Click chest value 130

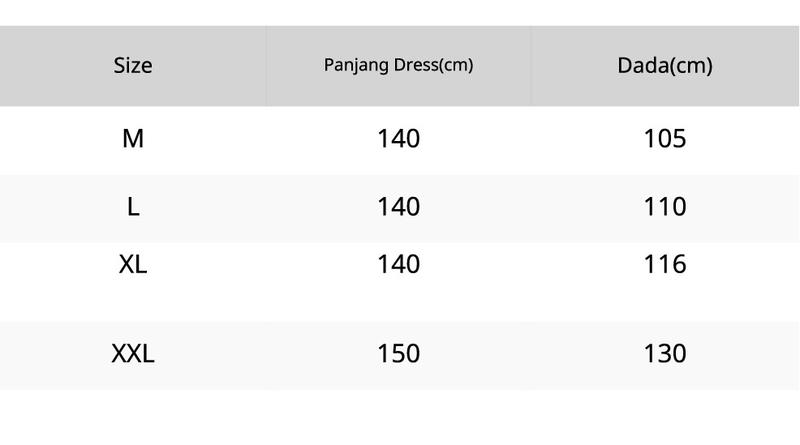click(665, 354)
